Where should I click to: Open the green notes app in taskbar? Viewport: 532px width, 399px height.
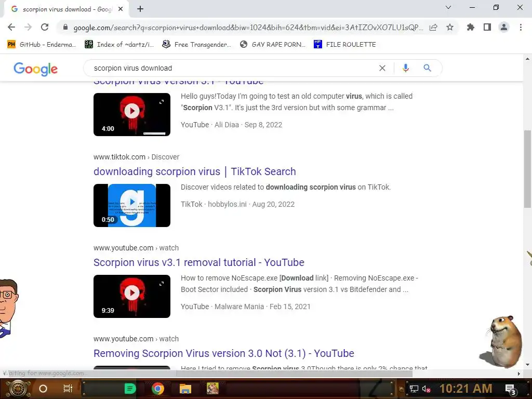tap(130, 389)
